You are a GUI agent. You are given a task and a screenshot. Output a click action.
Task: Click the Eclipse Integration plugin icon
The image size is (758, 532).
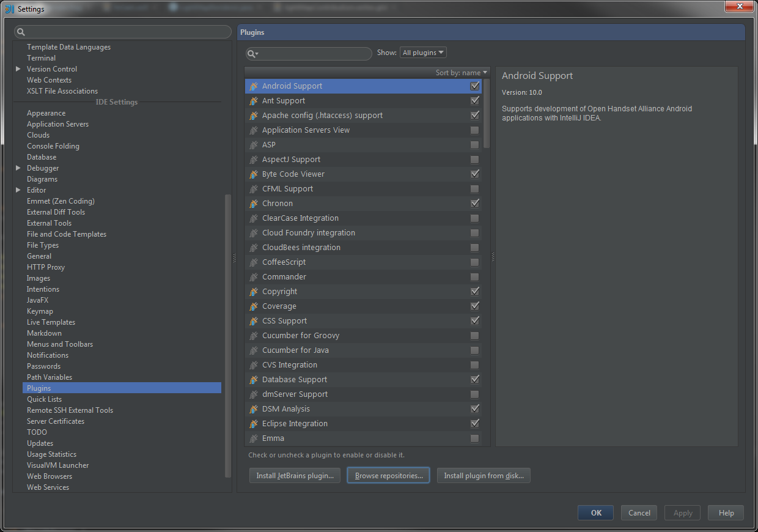254,424
